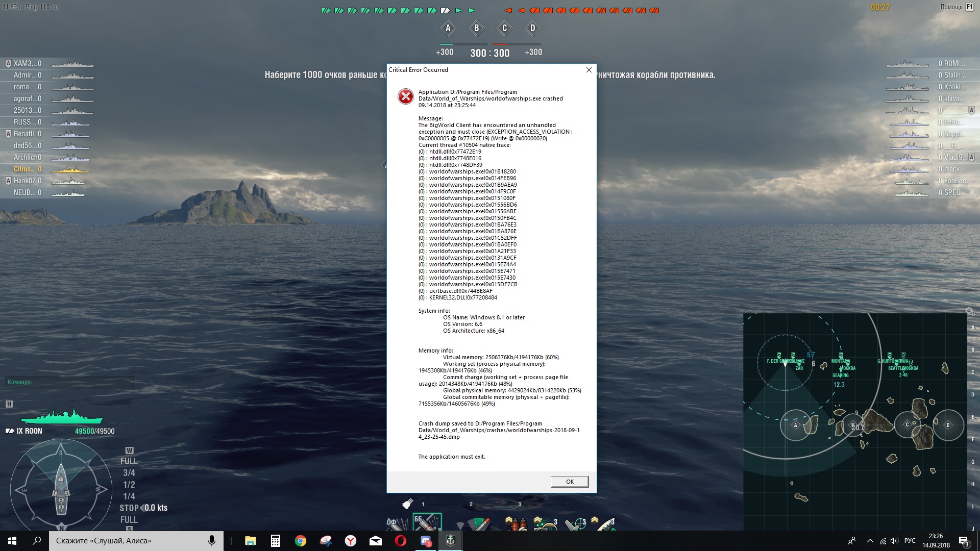Expand hidden system tray icons
Image resolution: width=980 pixels, height=551 pixels.
[870, 541]
